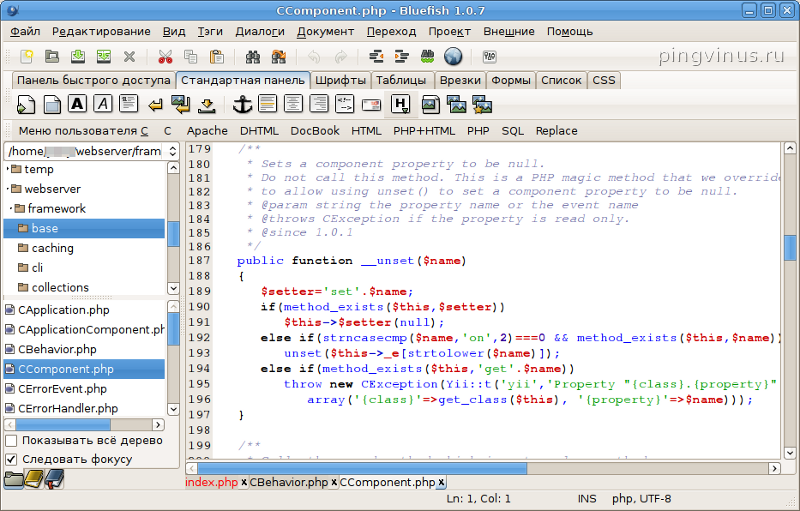The width and height of the screenshot is (800, 511).
Task: Insert image with the single picture icon
Action: coord(431,105)
